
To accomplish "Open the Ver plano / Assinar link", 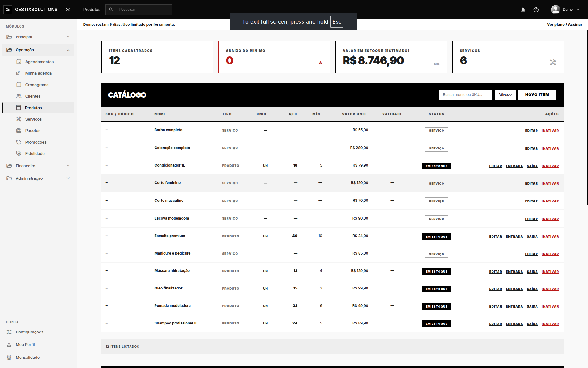I will [x=564, y=25].
